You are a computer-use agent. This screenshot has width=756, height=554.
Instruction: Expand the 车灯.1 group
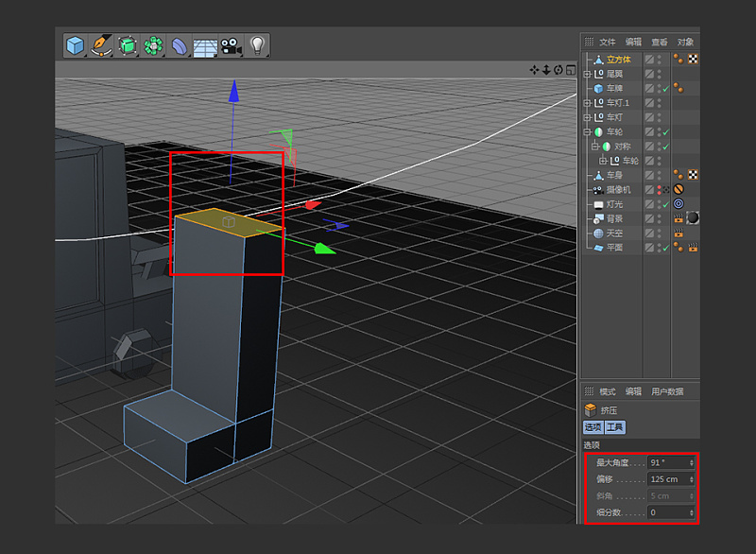pyautogui.click(x=587, y=103)
